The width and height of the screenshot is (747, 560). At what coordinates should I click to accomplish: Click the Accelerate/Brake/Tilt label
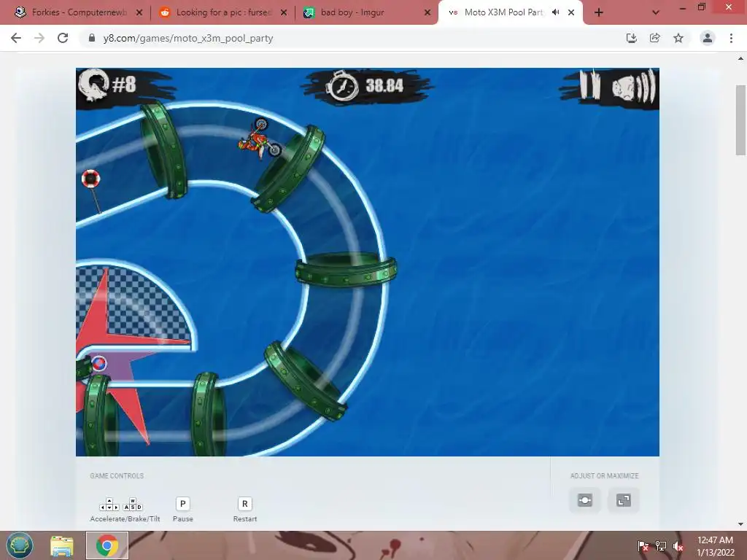point(125,519)
